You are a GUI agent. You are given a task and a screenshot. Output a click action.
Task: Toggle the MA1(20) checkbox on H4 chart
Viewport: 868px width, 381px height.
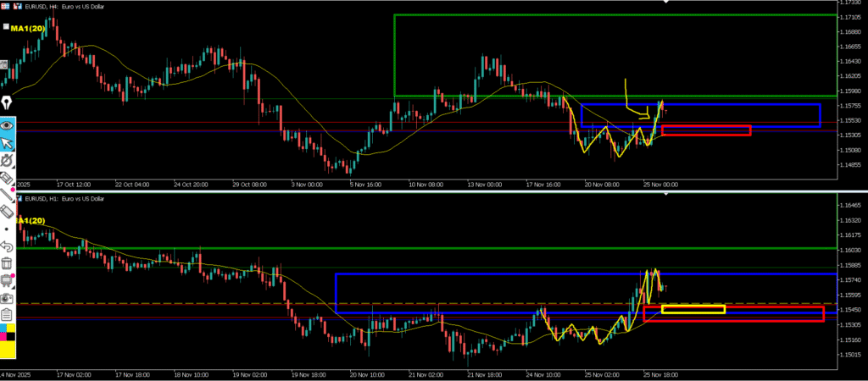click(x=7, y=27)
